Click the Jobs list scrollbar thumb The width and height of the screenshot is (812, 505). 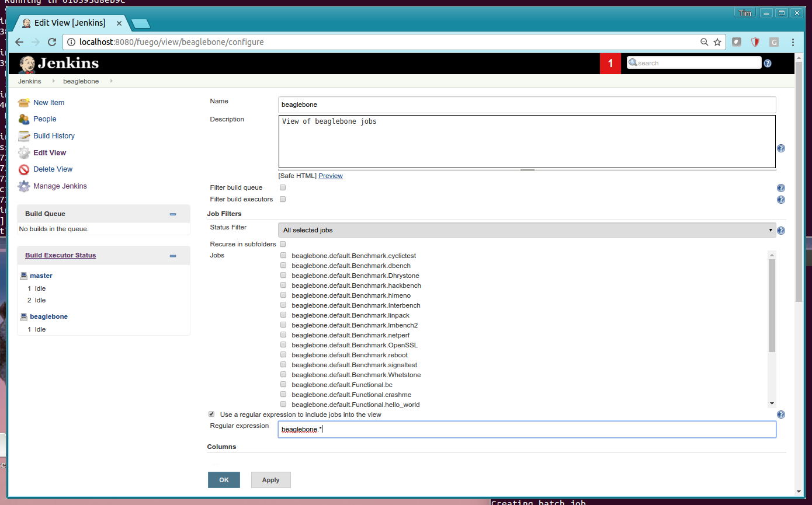coord(772,305)
